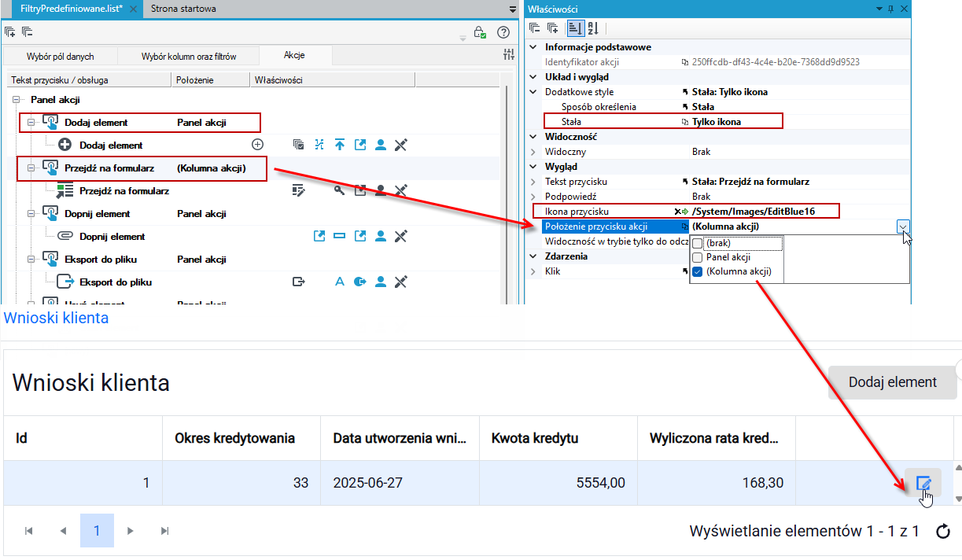The height and width of the screenshot is (560, 962).
Task: Check the Panel akcji option in dropdown list
Action: (697, 257)
